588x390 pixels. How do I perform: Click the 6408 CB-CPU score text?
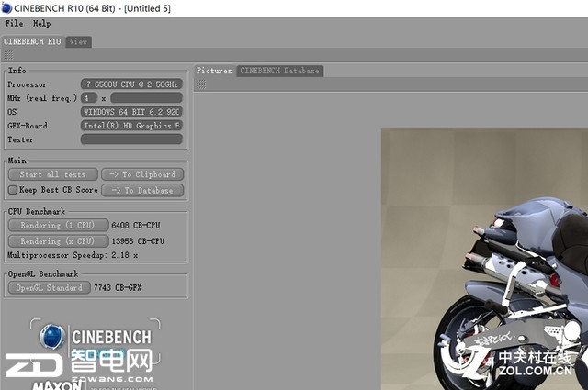tap(136, 226)
